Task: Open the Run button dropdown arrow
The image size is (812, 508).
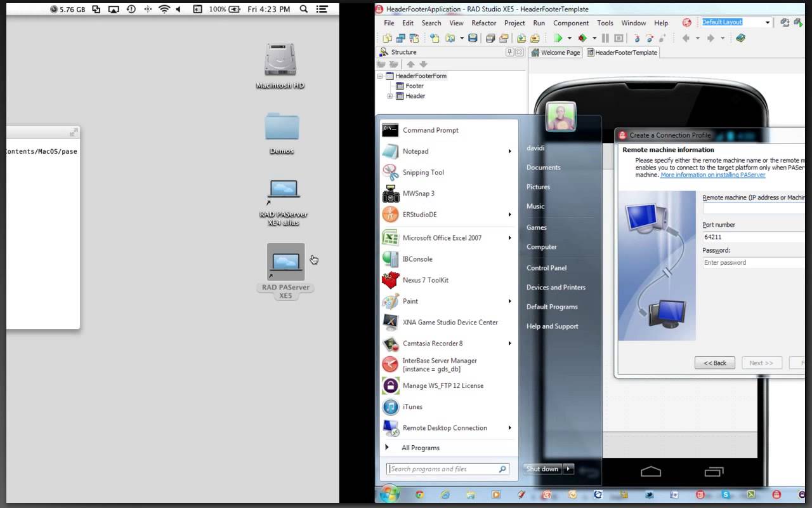Action: click(569, 38)
